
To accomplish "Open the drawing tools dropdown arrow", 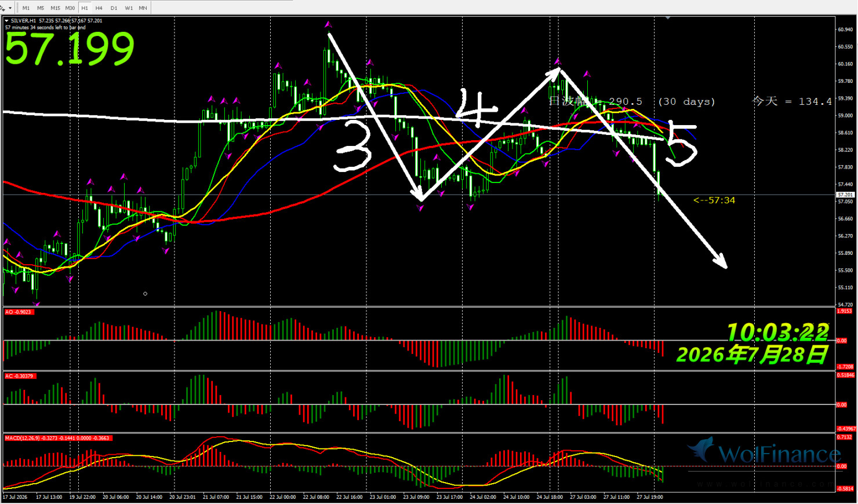I will [10, 8].
